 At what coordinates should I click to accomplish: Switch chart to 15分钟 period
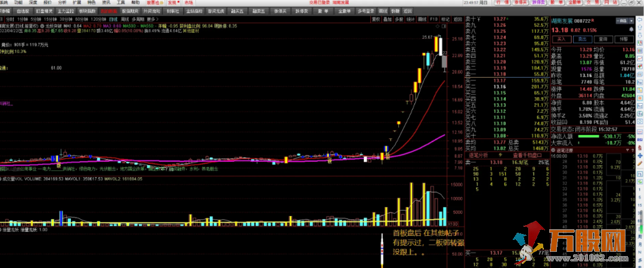coord(49,19)
